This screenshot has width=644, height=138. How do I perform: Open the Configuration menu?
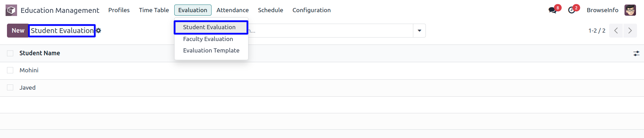click(x=312, y=10)
